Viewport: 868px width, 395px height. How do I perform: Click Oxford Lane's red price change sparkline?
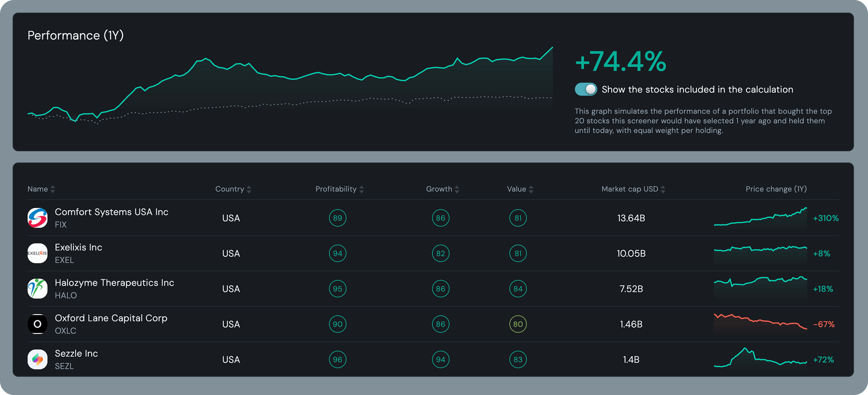[x=760, y=323]
